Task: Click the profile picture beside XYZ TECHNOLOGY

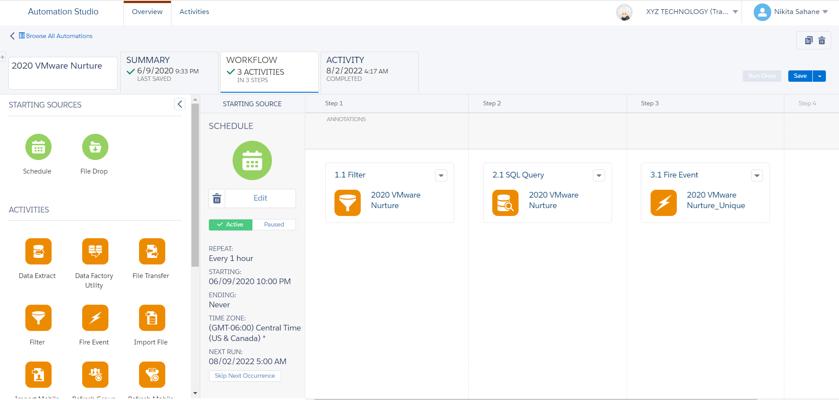Action: click(624, 12)
